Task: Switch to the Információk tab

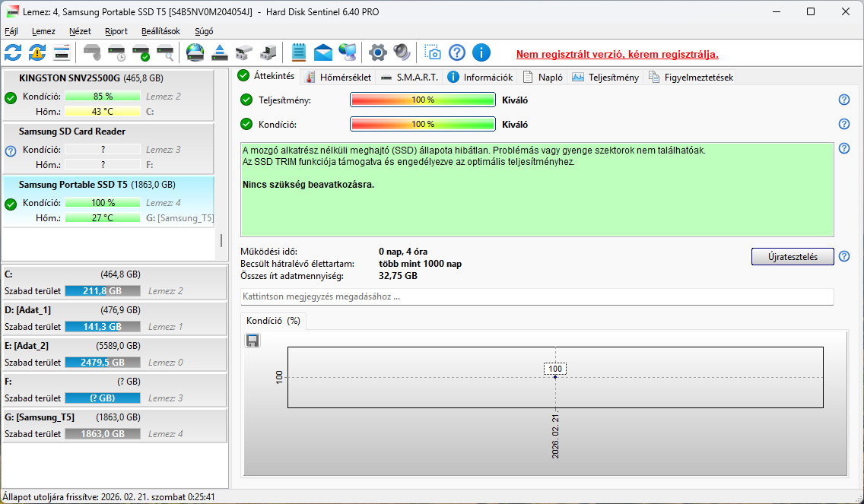Action: (480, 77)
